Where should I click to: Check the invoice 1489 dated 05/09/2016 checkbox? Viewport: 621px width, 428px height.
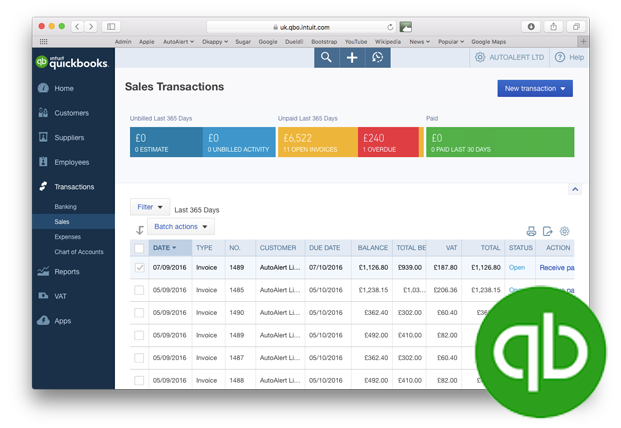tap(139, 335)
